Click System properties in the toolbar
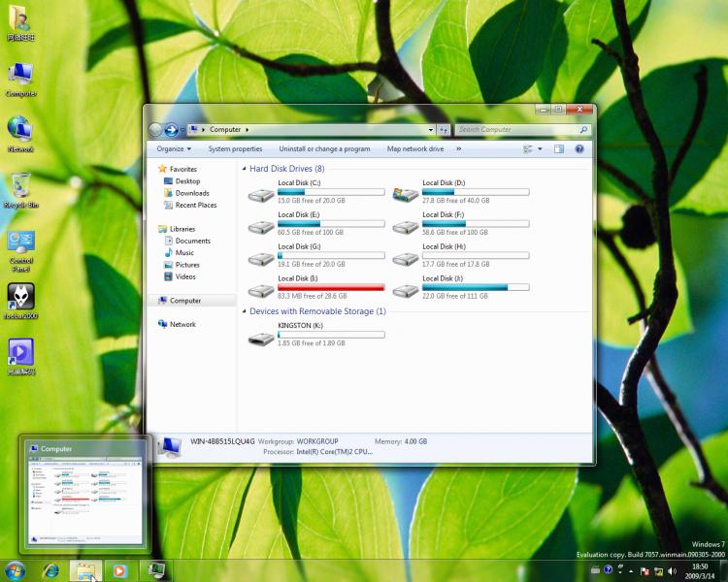The image size is (728, 582). pyautogui.click(x=235, y=149)
